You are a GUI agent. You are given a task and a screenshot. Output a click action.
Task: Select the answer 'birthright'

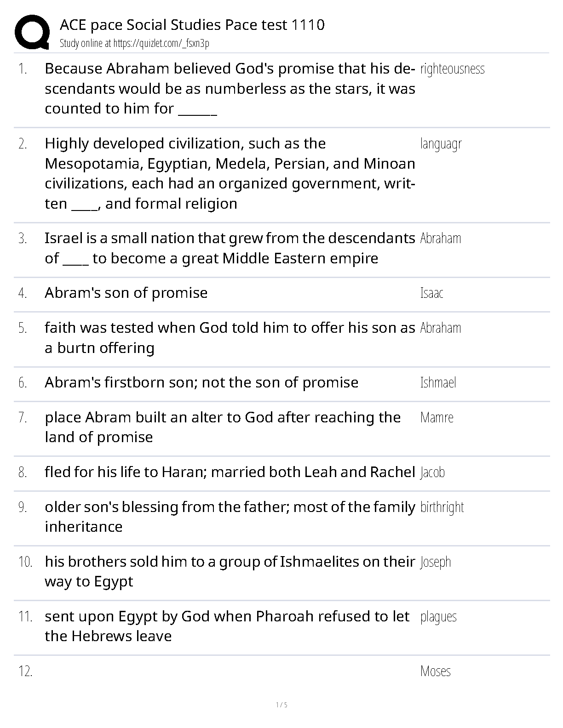click(x=442, y=507)
